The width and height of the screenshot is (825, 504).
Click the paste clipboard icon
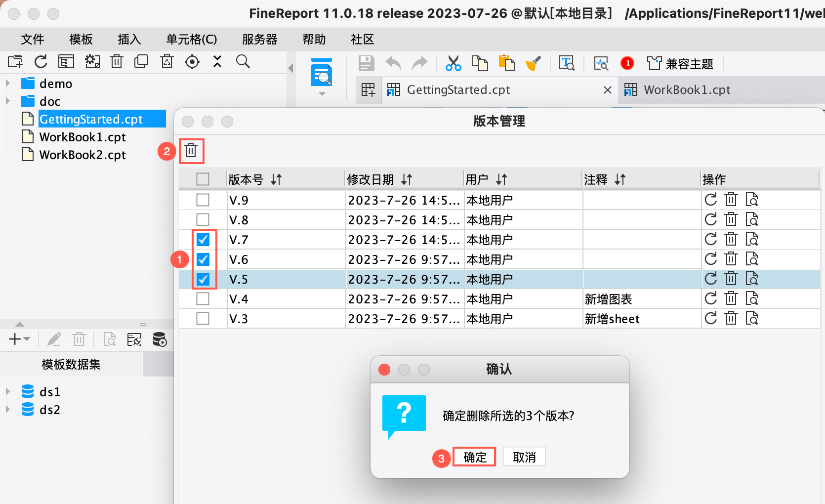(506, 63)
